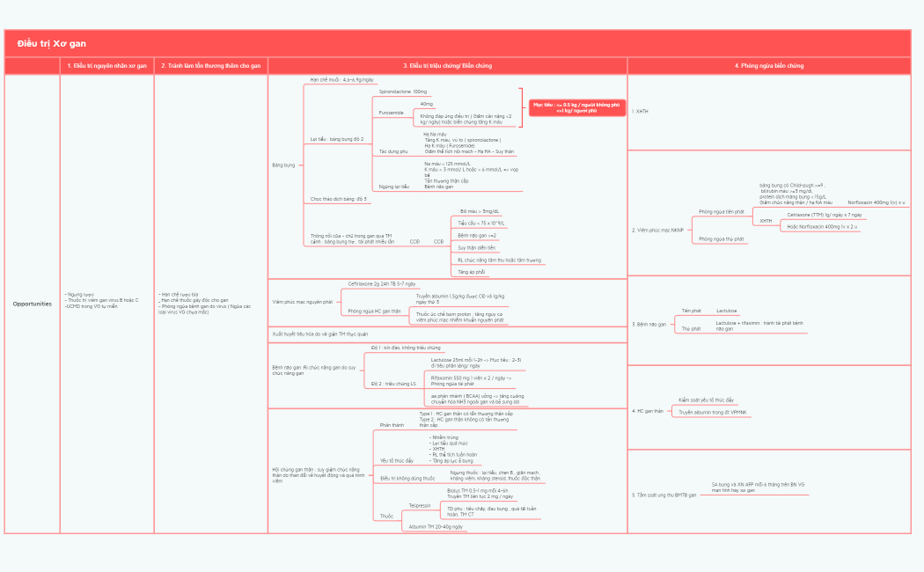The height and width of the screenshot is (572, 924).
Task: Select the 'Spironolactone 100mg' node
Action: 403,92
